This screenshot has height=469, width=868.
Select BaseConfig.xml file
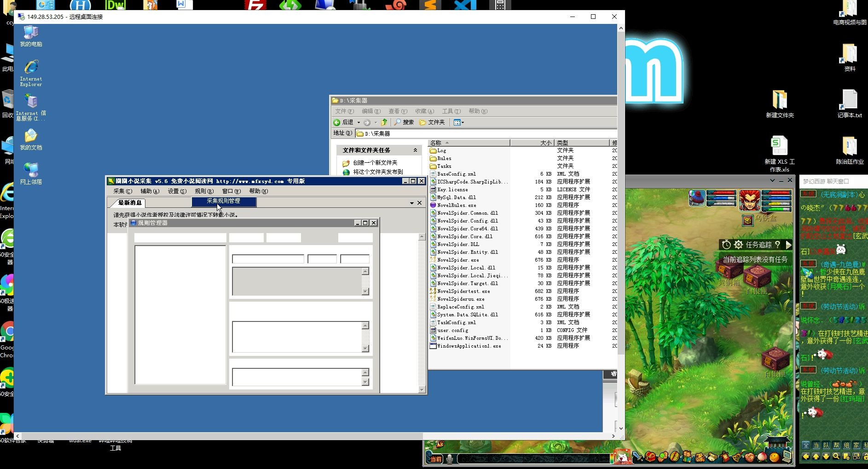(x=453, y=174)
